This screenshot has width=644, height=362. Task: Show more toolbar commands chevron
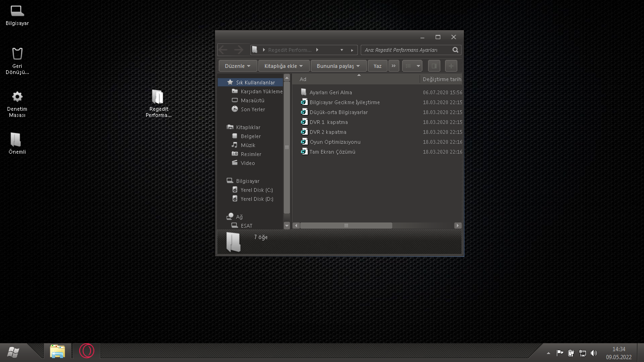(x=394, y=66)
